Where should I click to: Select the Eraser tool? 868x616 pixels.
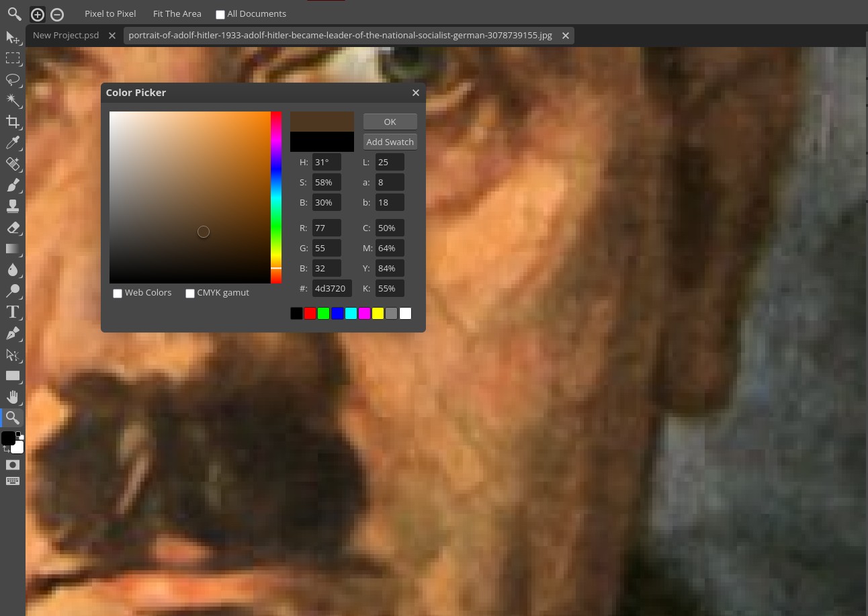click(x=13, y=228)
